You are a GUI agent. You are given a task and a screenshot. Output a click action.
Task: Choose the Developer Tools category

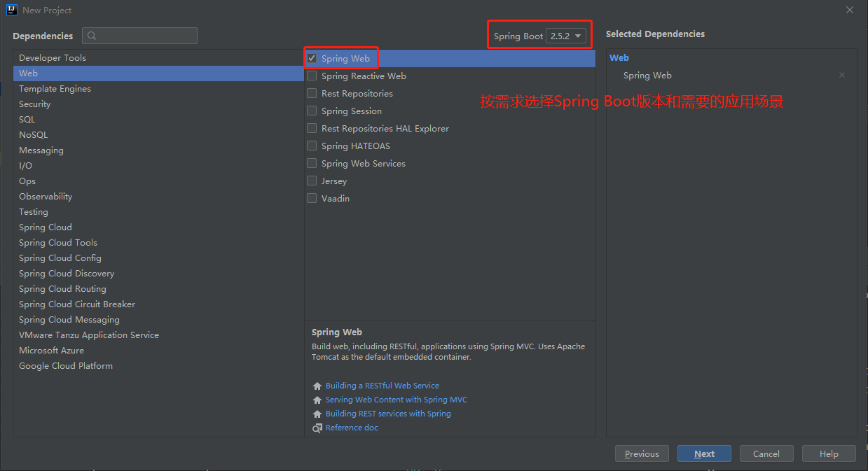tap(53, 57)
